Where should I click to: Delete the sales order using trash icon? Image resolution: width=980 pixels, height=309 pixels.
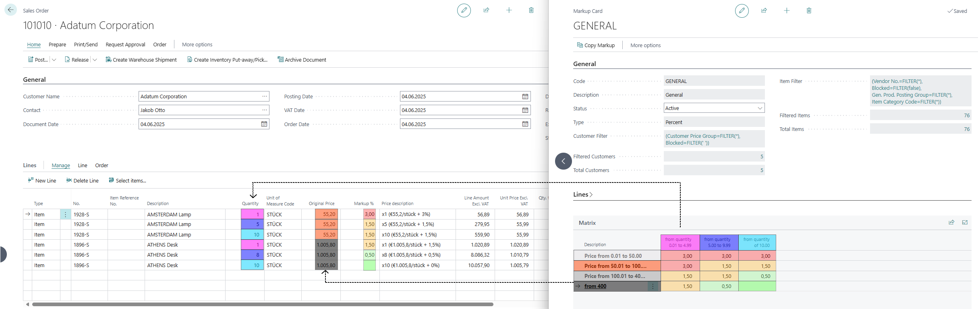[x=531, y=10]
